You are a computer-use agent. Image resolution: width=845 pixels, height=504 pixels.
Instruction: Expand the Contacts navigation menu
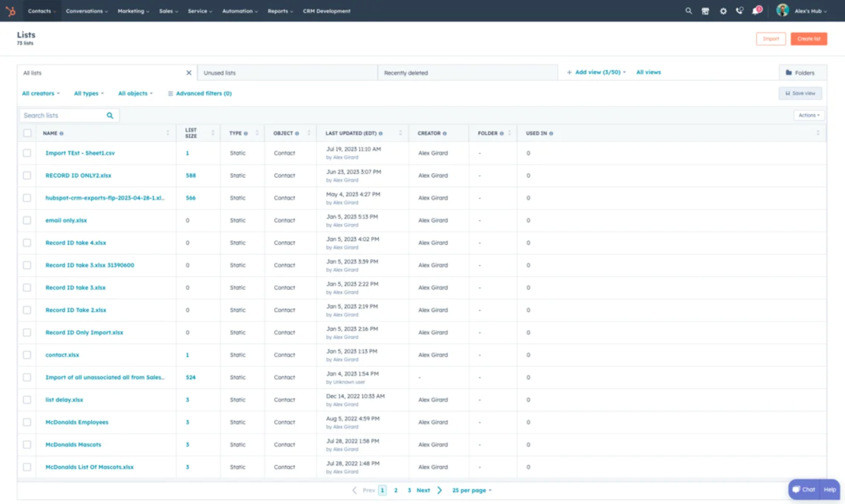pos(42,11)
